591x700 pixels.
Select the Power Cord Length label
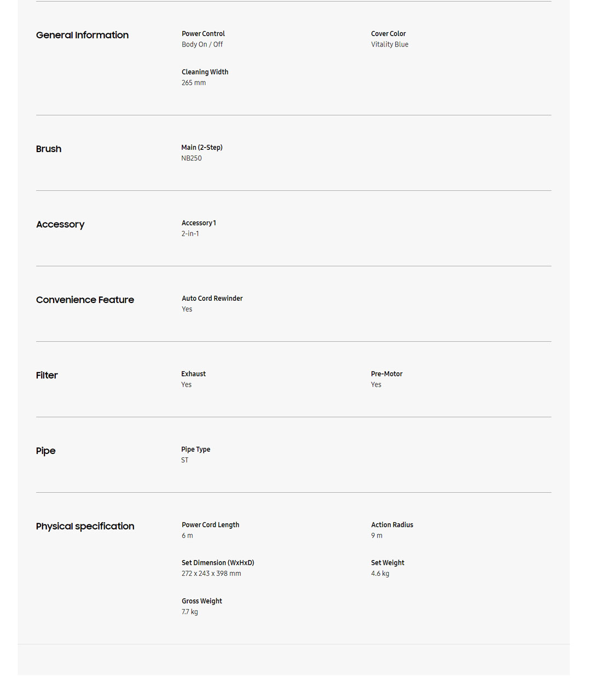pos(210,525)
